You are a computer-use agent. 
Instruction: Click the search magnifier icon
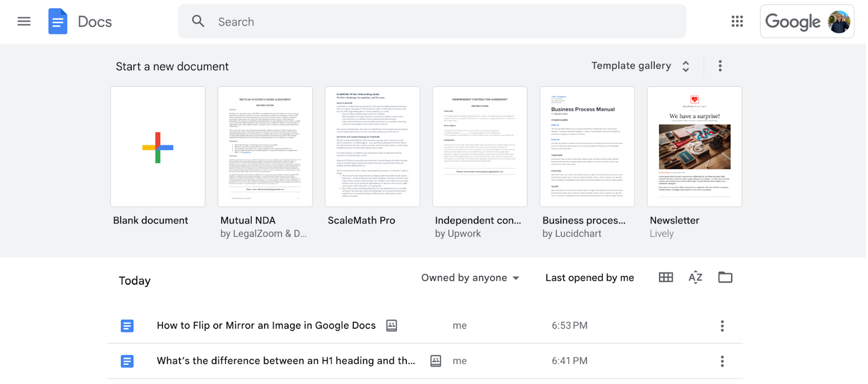198,22
